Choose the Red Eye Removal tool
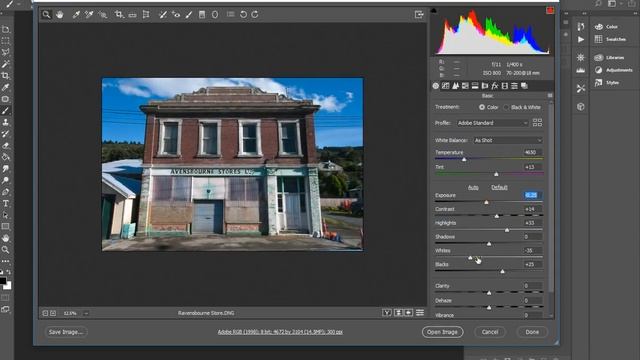 pyautogui.click(x=176, y=15)
